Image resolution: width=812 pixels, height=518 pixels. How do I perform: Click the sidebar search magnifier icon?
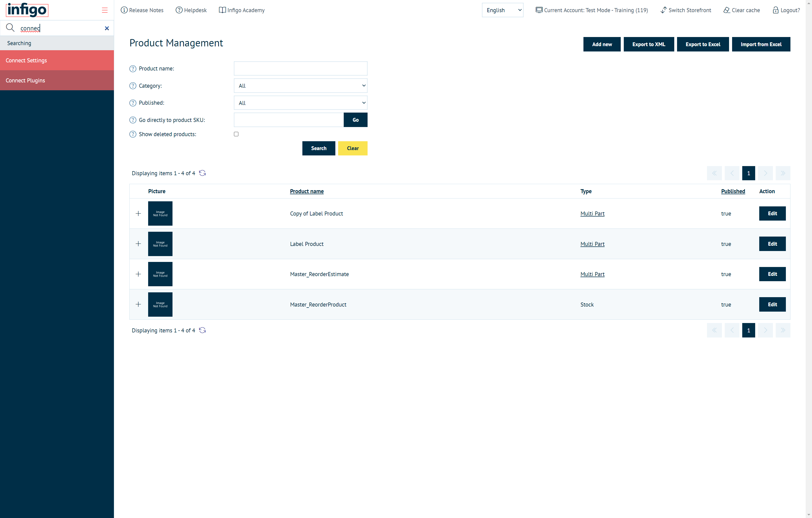pos(10,28)
